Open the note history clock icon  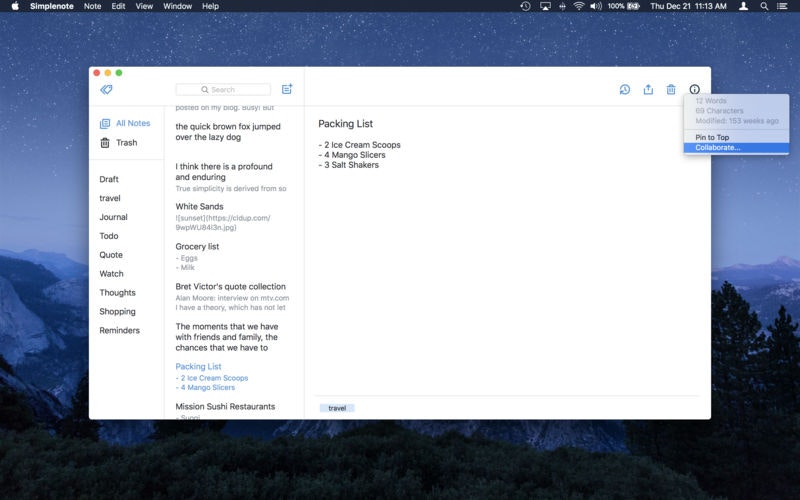click(x=624, y=90)
